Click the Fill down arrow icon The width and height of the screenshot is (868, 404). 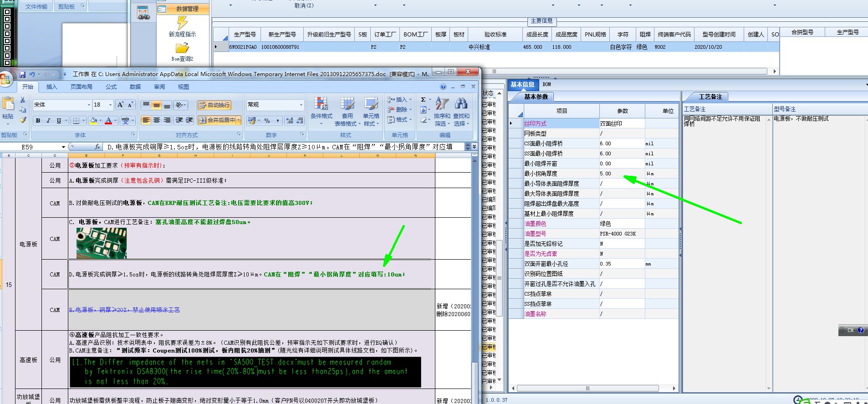pyautogui.click(x=423, y=110)
